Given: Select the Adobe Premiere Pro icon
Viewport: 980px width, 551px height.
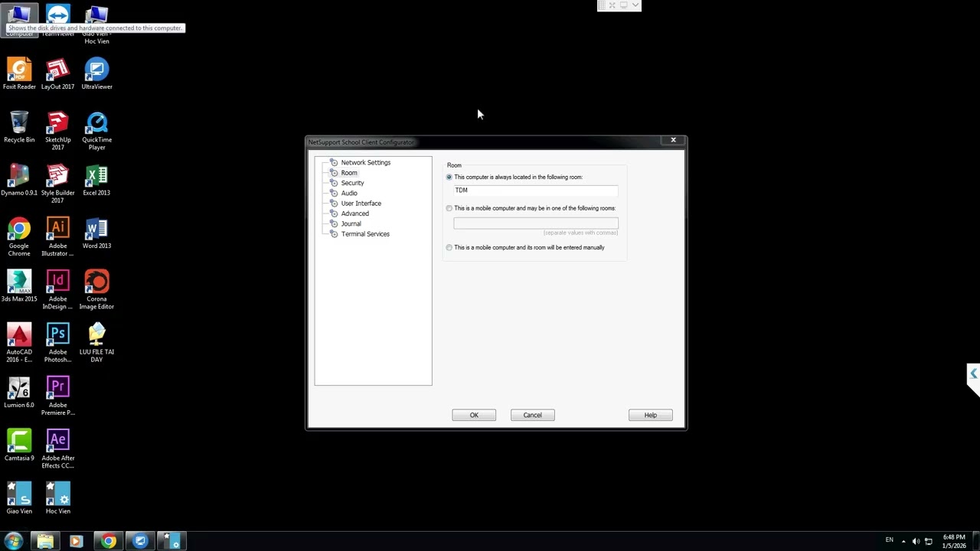Looking at the screenshot, I should [x=57, y=396].
